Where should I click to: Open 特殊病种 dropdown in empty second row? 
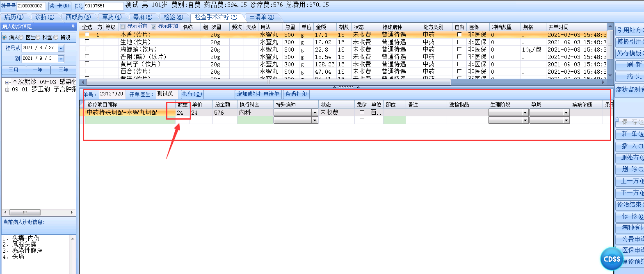point(315,120)
